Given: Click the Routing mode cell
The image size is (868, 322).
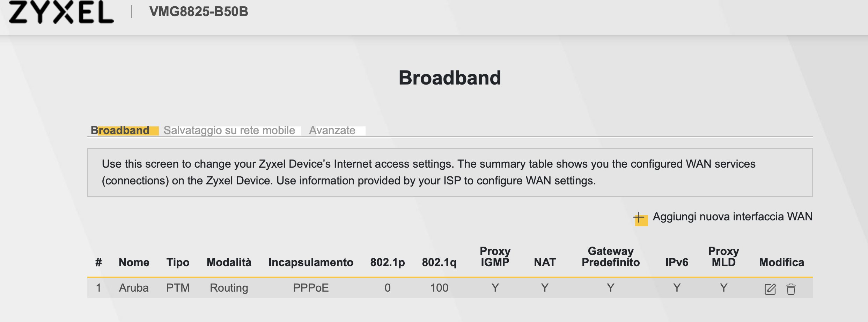Looking at the screenshot, I should 229,288.
